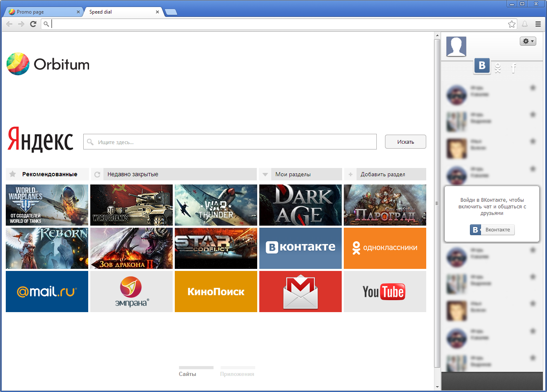Select the Facebook icon in sidebar
The height and width of the screenshot is (392, 547).
514,68
